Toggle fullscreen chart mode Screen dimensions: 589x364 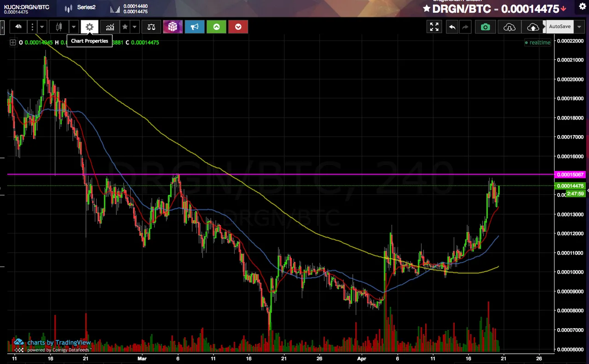[434, 27]
